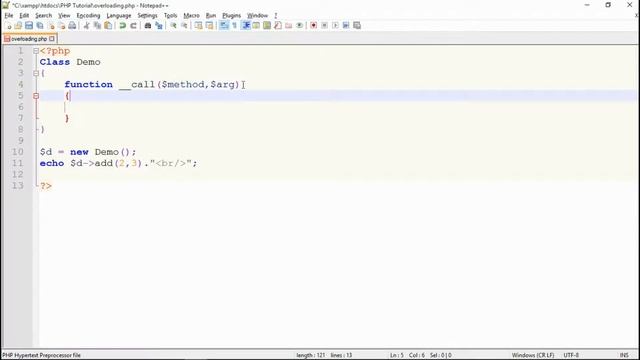This screenshot has width=640, height=360.
Task: Open Find with the binoculars icon
Action: pyautogui.click(x=148, y=25)
